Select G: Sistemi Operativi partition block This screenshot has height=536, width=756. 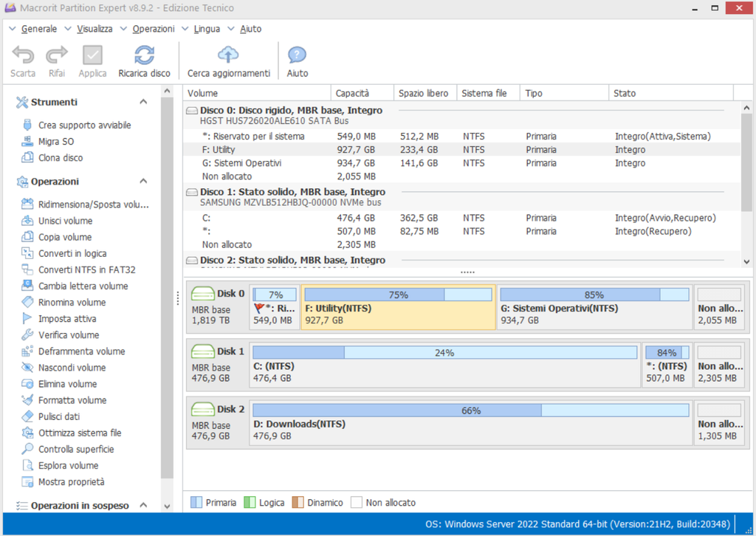click(x=594, y=306)
